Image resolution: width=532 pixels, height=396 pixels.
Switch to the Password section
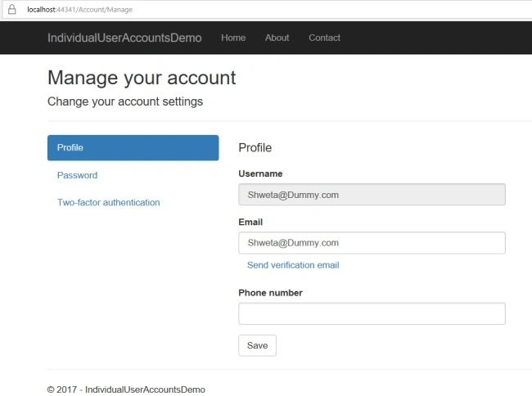point(78,175)
